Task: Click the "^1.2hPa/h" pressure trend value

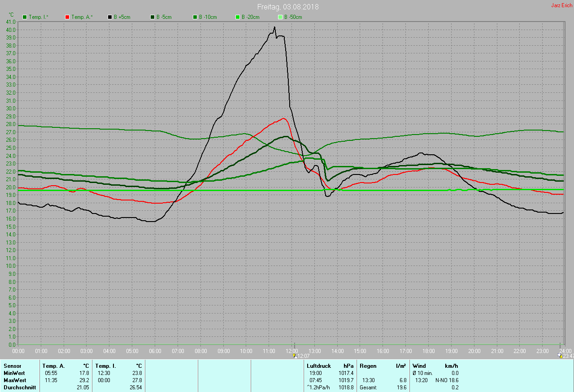Action: pyautogui.click(x=318, y=388)
